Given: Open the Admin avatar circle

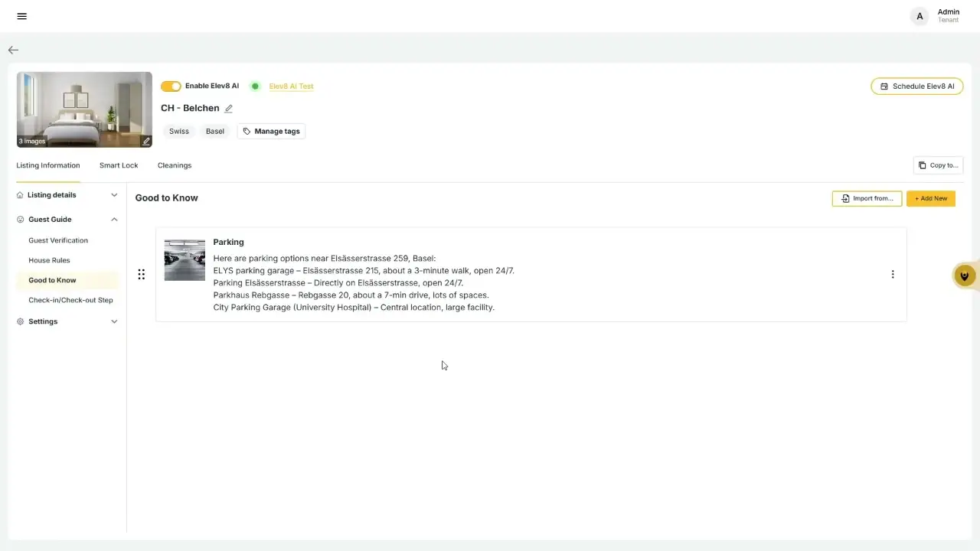Looking at the screenshot, I should pos(920,16).
